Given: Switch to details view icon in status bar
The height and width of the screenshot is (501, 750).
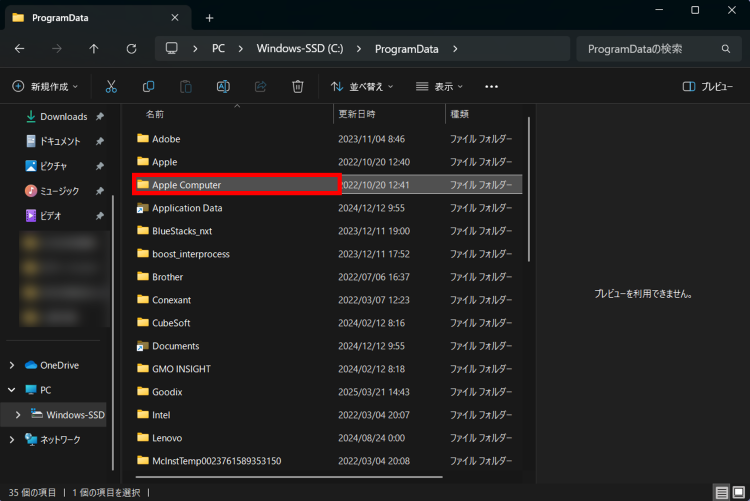Looking at the screenshot, I should [721, 492].
